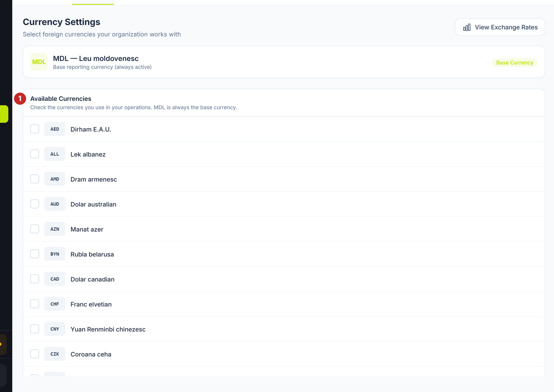Select the CNY Yuan Renminbi checkbox
Image resolution: width=554 pixels, height=392 pixels.
(35, 329)
